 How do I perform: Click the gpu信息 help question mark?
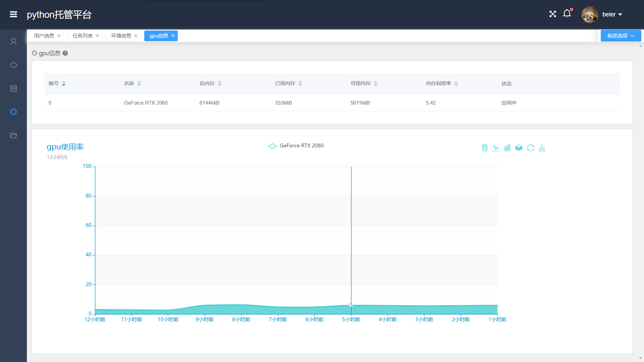[65, 53]
